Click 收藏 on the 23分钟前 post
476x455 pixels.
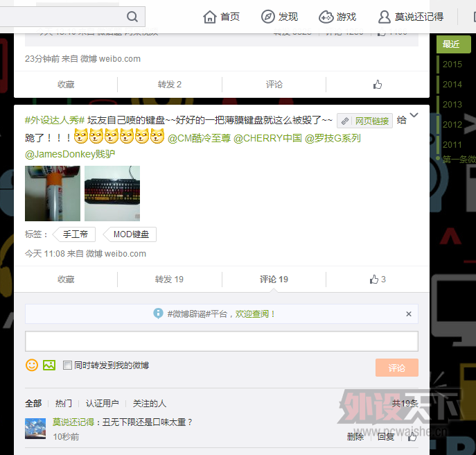click(66, 84)
